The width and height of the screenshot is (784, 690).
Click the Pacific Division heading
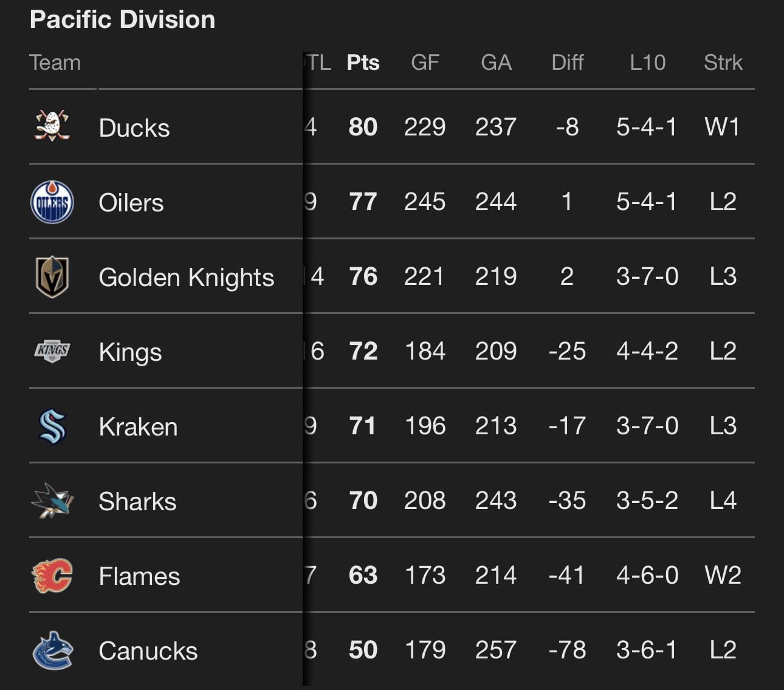click(x=122, y=19)
